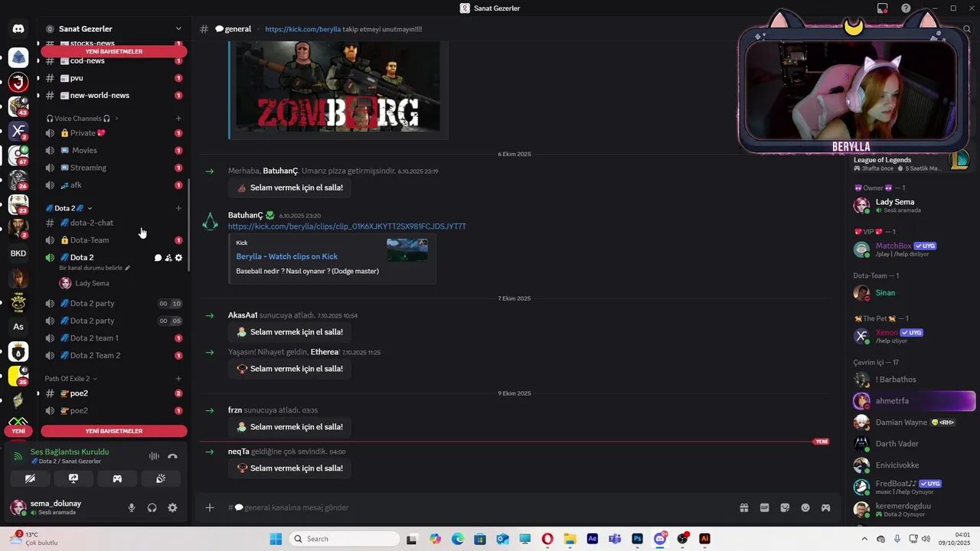Expand Owner role member group
Viewport: 980px width, 551px height.
point(880,187)
